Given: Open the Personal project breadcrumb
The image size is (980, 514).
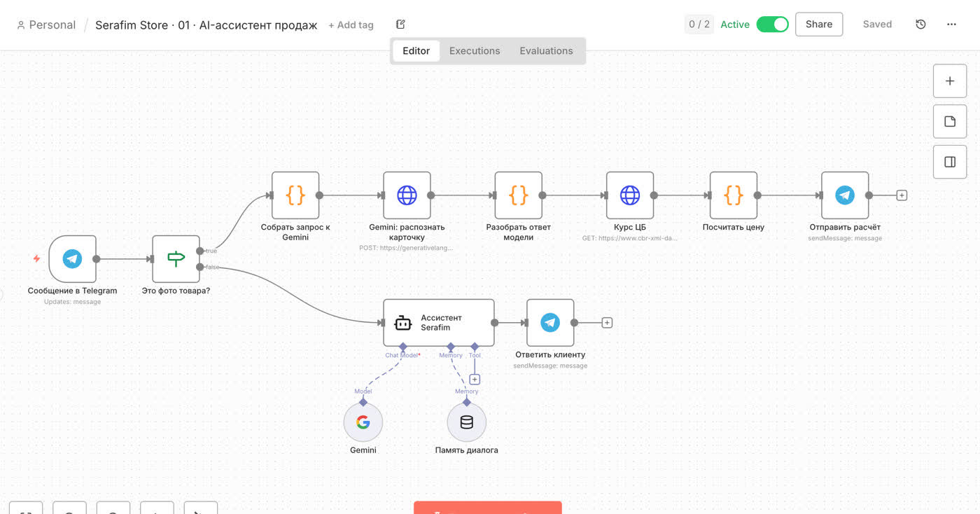Looking at the screenshot, I should [x=46, y=25].
